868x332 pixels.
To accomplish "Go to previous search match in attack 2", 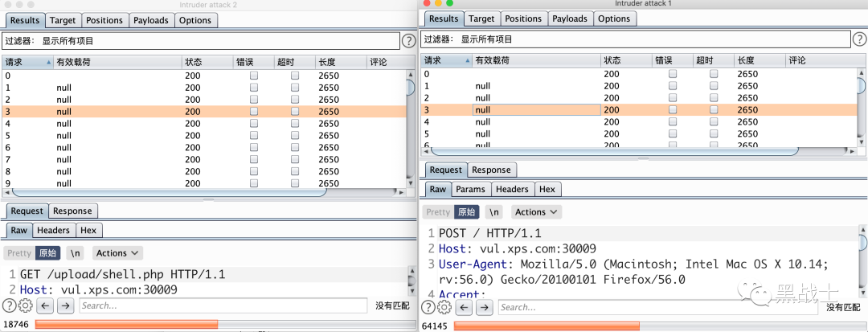I will (x=45, y=305).
